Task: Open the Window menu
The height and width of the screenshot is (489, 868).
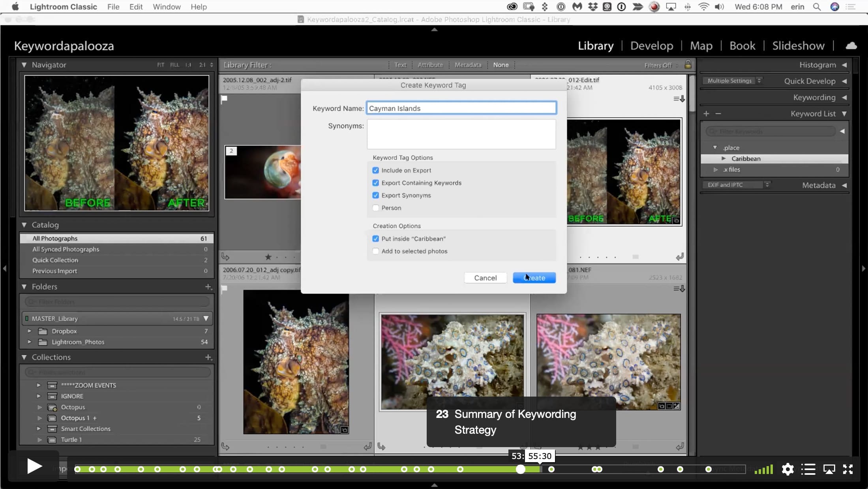Action: [x=167, y=7]
